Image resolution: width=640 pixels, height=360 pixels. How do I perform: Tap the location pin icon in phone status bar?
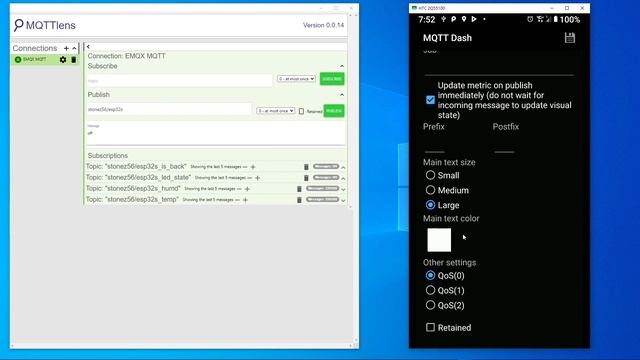coord(464,19)
